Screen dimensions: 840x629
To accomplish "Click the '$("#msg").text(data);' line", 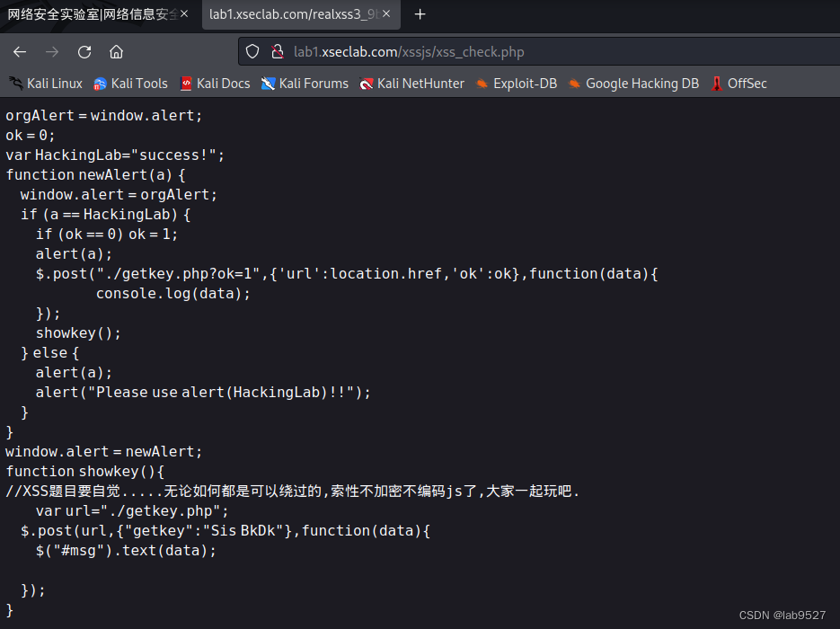I will (126, 551).
